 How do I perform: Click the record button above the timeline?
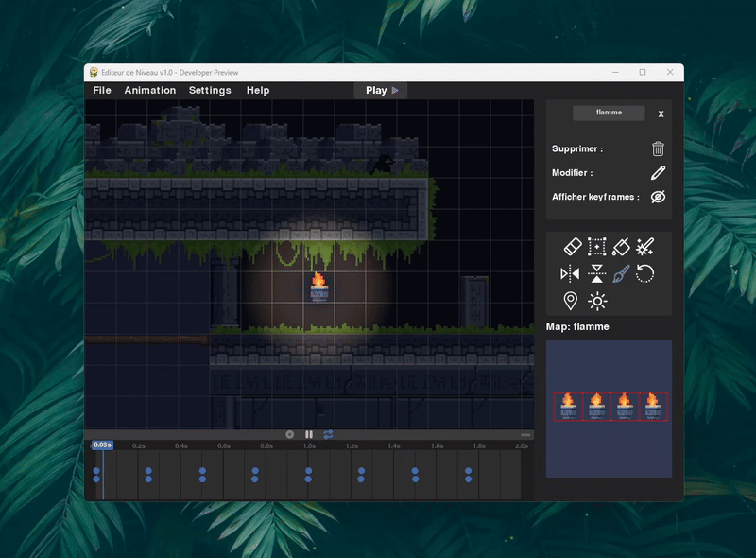[290, 434]
